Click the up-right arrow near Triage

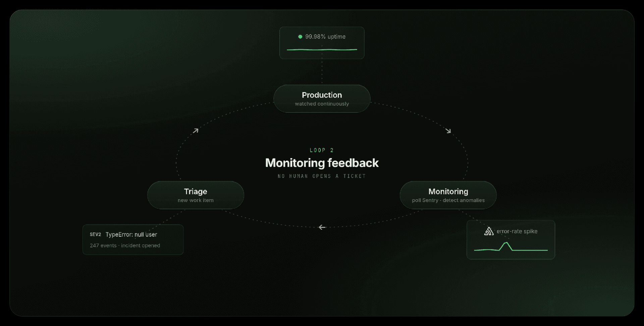(x=196, y=131)
